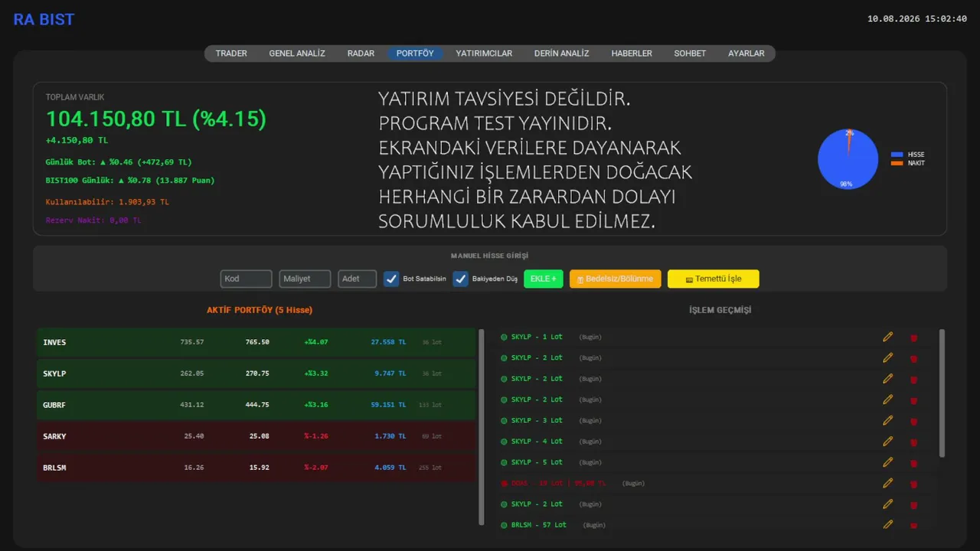Focus the Maliyet input field
The width and height of the screenshot is (980, 551).
pos(305,279)
